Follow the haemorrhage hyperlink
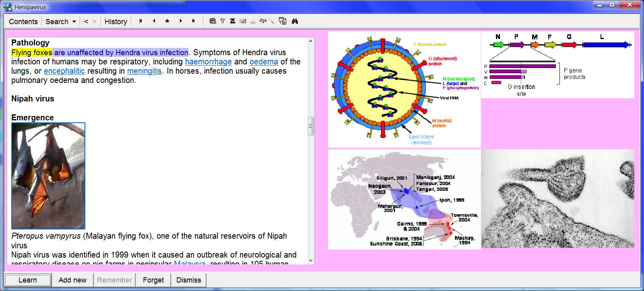The height and width of the screenshot is (291, 644). (208, 62)
